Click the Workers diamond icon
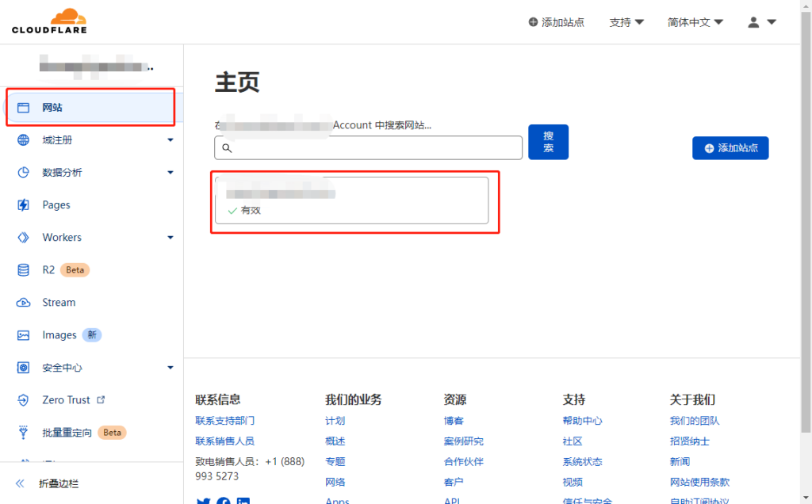This screenshot has width=812, height=504. click(24, 238)
